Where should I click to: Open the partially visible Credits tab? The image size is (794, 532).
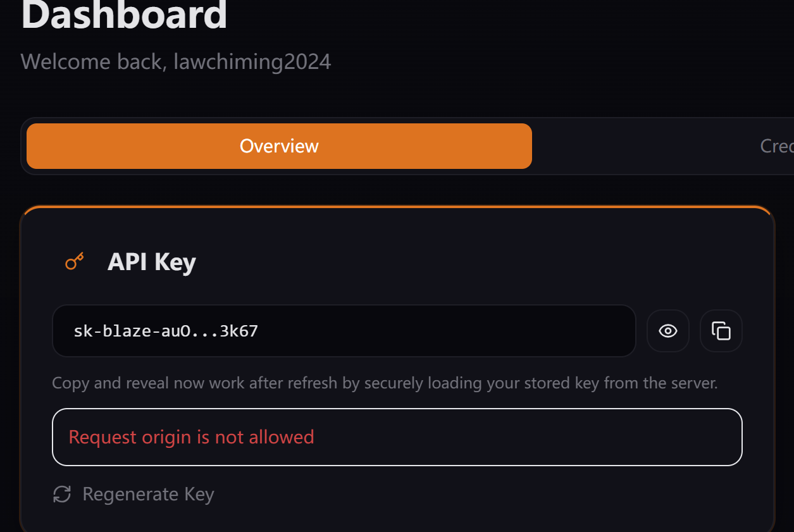coord(776,146)
